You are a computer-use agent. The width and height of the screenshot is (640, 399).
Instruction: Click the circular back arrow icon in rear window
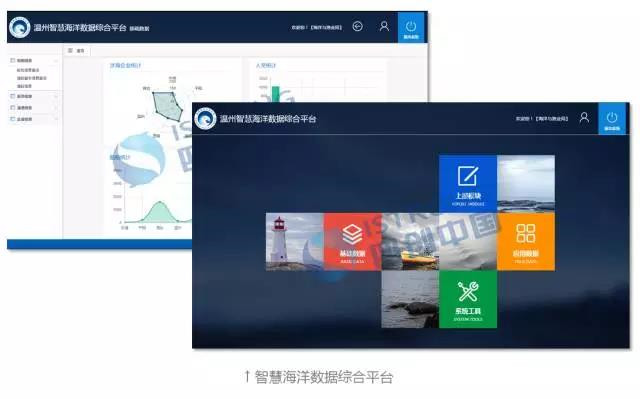point(358,27)
